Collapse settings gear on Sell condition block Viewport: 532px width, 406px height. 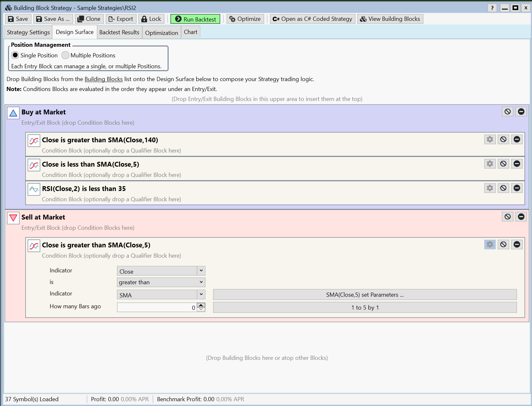(490, 244)
